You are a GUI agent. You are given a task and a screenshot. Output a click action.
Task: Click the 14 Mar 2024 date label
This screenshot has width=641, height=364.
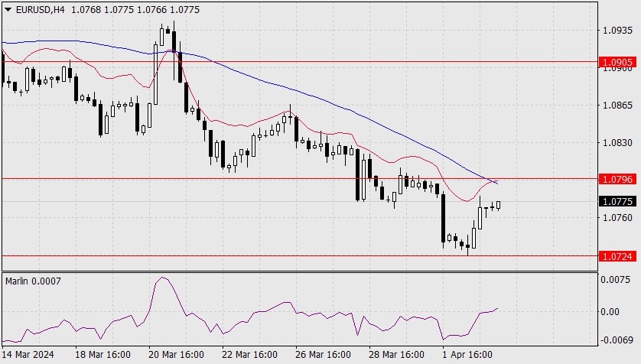[28, 355]
